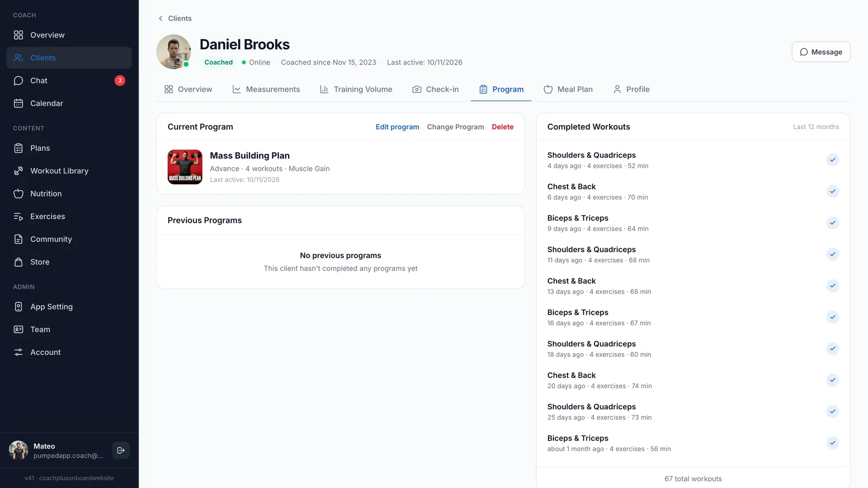Click the "Coached since Nov 15, 2023" text
Image resolution: width=868 pixels, height=488 pixels.
329,62
